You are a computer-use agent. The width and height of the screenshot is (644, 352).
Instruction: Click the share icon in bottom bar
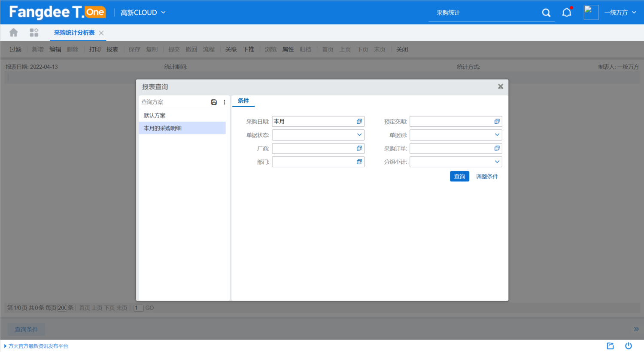pos(610,346)
